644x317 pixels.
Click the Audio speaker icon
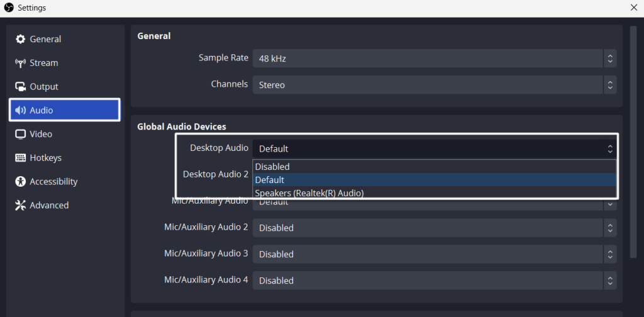(20, 111)
